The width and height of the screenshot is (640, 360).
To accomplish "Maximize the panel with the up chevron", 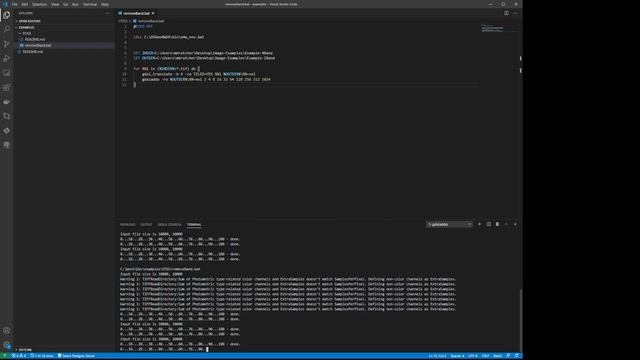I will pyautogui.click(x=506, y=224).
